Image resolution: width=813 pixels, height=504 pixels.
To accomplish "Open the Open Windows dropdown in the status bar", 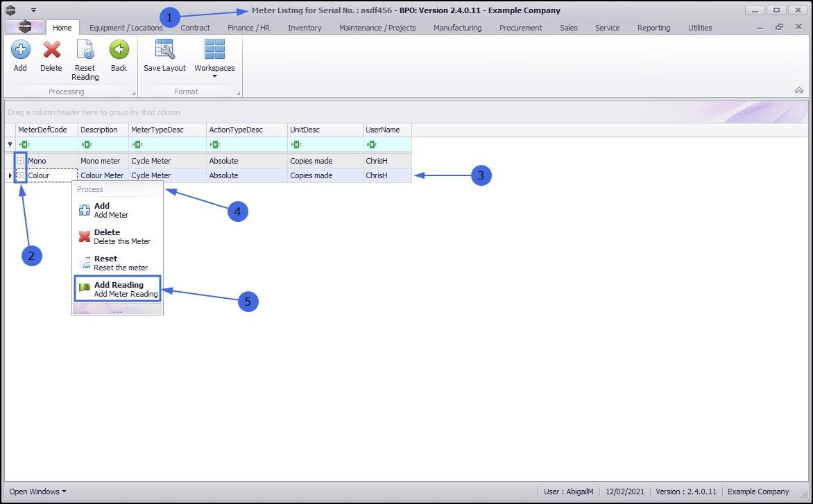I will click(x=38, y=491).
